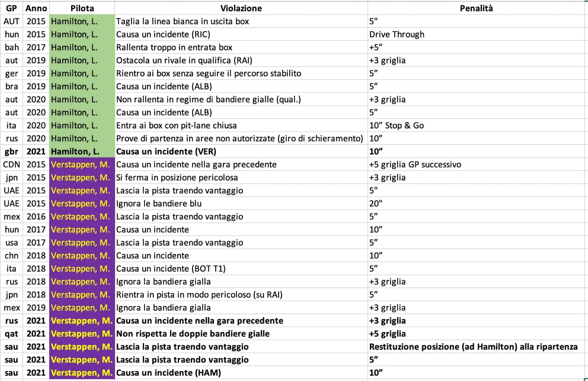Select 'Ignora le bandiere blu' cell
The width and height of the screenshot is (588, 381).
[x=159, y=204]
